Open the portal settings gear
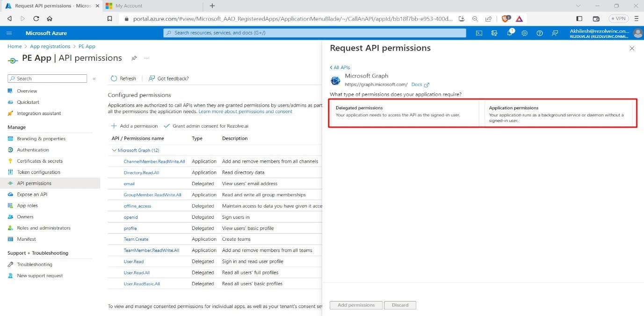 click(x=525, y=33)
